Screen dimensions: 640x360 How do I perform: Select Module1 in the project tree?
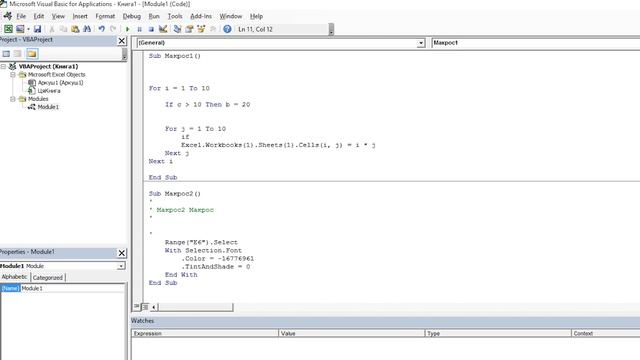pyautogui.click(x=48, y=107)
